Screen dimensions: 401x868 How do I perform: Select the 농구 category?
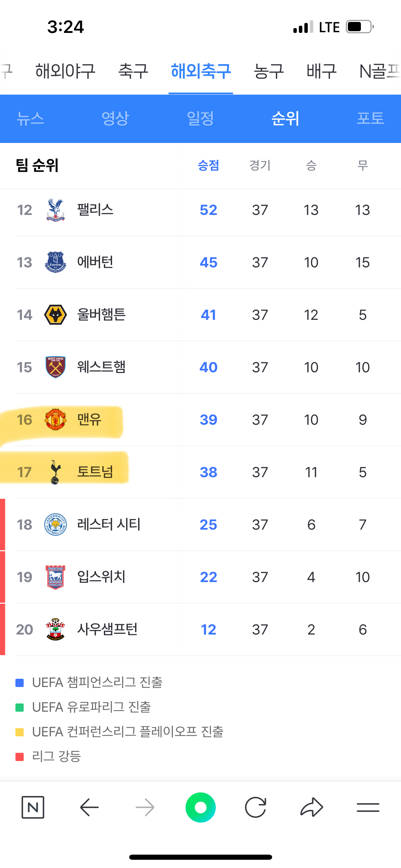[269, 71]
